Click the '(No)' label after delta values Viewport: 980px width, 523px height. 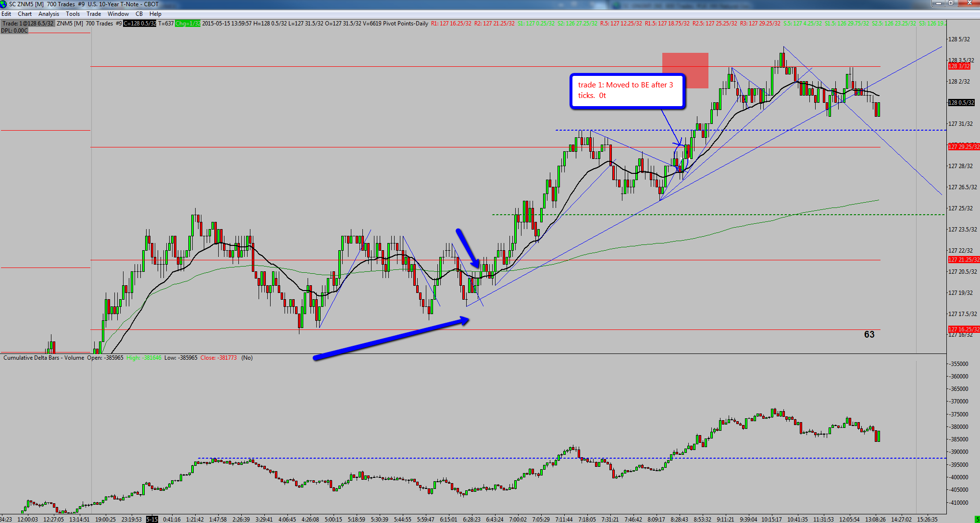(247, 358)
